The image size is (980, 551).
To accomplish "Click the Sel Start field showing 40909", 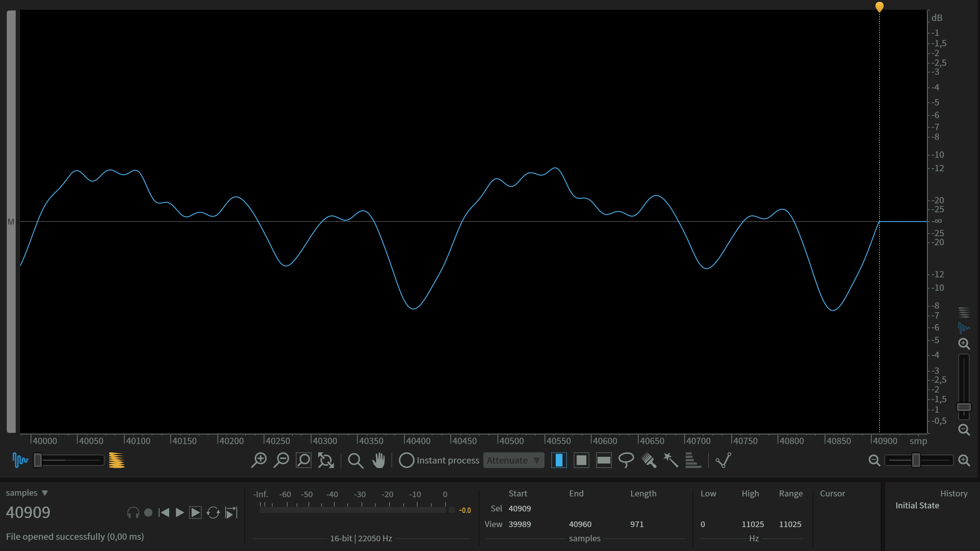I will pyautogui.click(x=520, y=509).
